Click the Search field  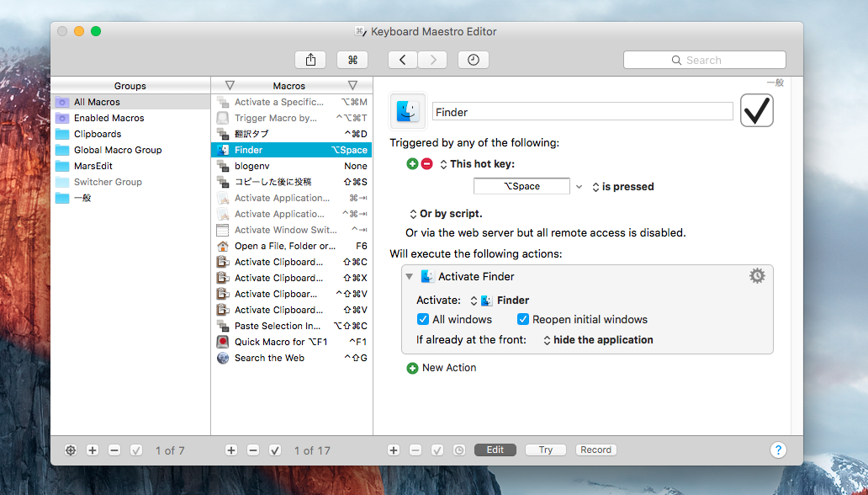point(704,60)
